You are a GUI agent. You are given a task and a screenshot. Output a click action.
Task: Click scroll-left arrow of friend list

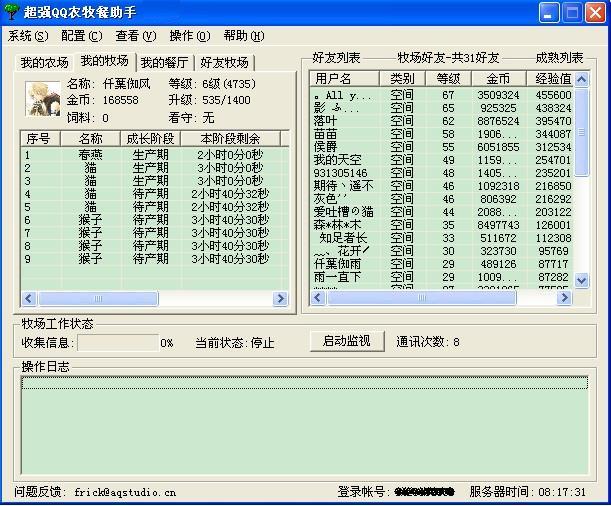[318, 298]
